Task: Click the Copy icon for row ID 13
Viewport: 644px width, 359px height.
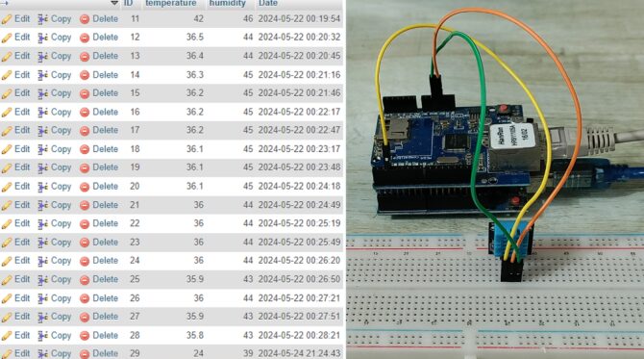Action: (42, 57)
